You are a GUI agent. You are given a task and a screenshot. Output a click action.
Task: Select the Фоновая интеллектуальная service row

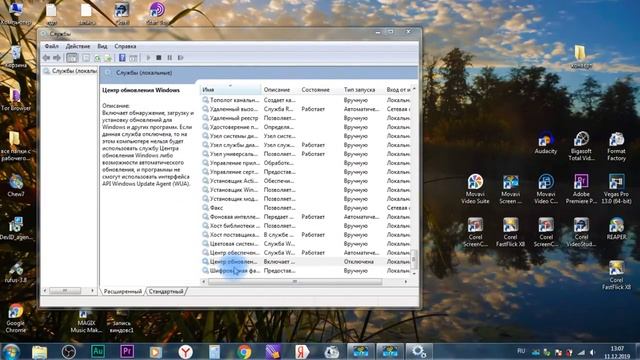coord(306,217)
